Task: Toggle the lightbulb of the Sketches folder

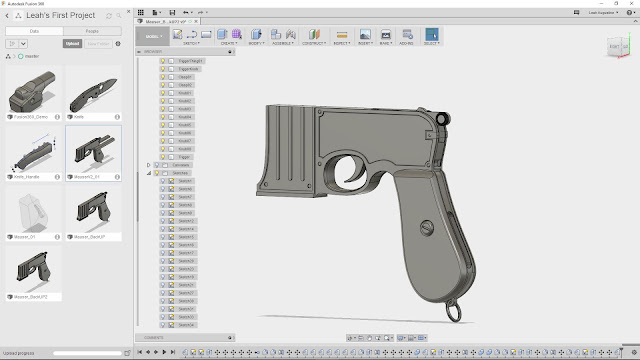Action: click(157, 173)
